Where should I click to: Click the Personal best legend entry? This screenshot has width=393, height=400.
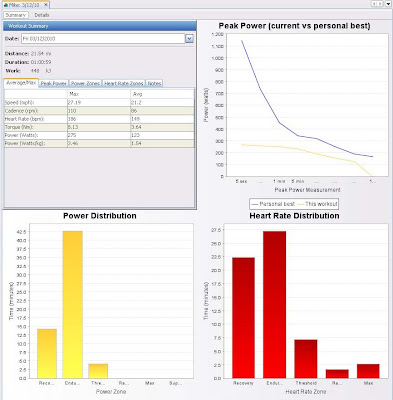[x=273, y=204]
